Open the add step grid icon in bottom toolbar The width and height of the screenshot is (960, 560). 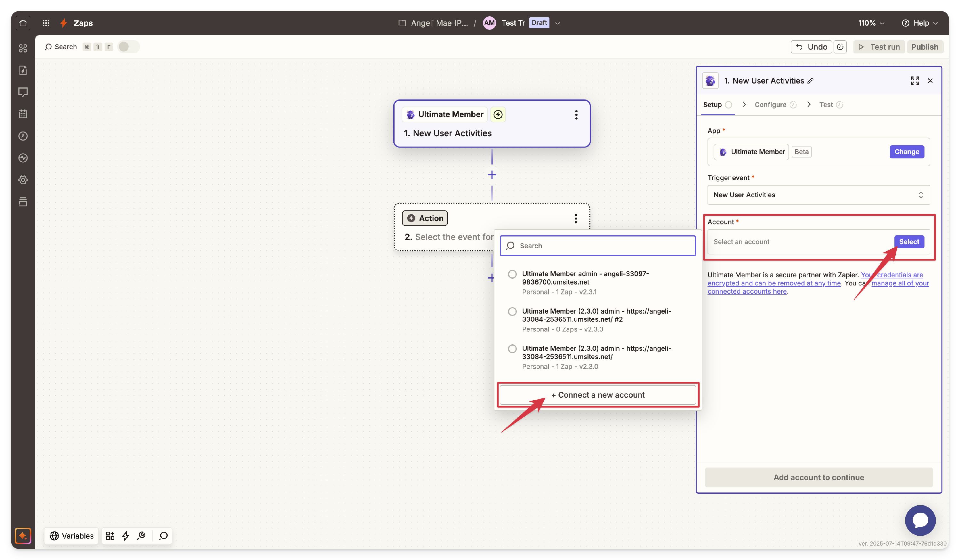pos(110,536)
